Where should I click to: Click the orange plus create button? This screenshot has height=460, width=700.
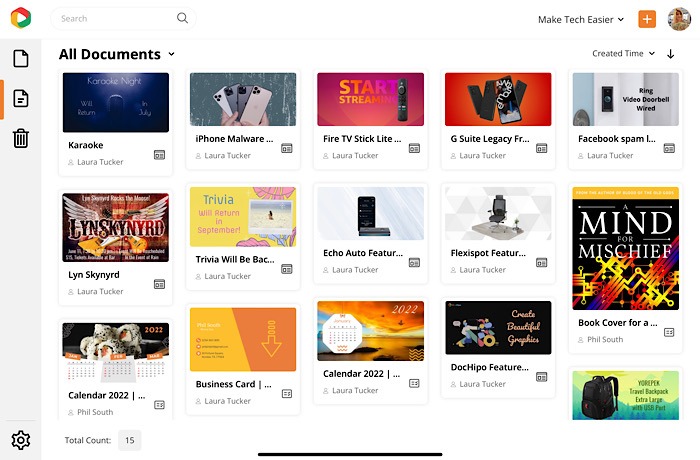[x=647, y=19]
